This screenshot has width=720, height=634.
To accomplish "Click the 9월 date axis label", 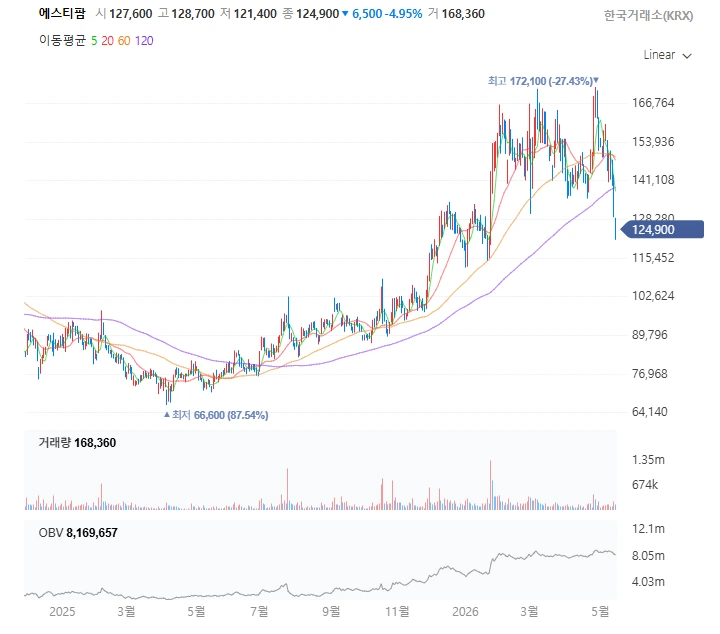I will pos(331,612).
